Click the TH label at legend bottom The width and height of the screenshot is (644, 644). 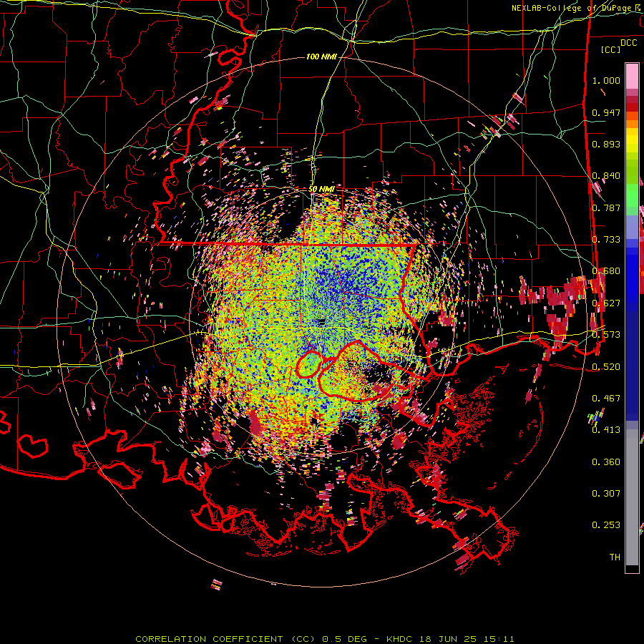[615, 557]
